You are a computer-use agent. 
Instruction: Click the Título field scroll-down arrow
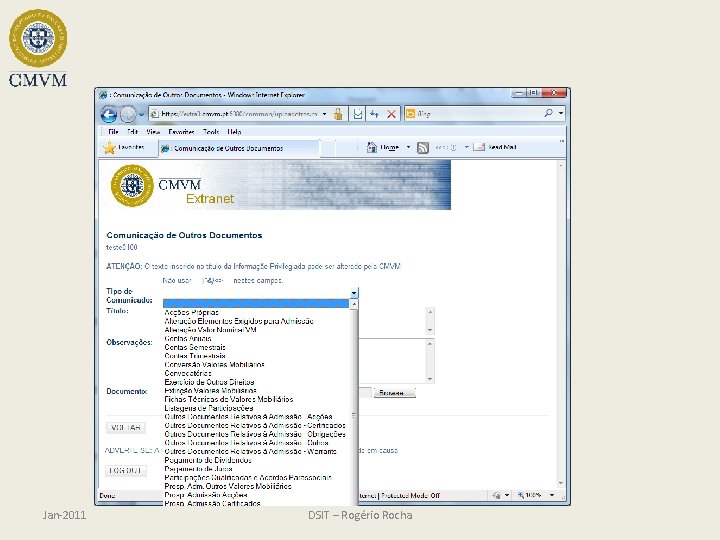point(430,330)
